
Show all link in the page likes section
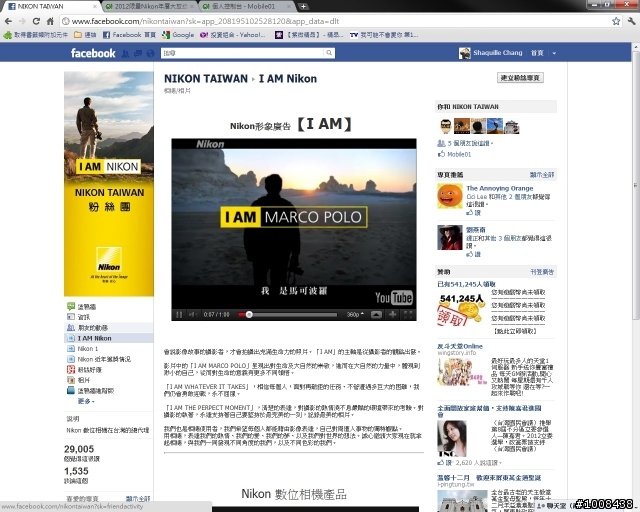coord(542,175)
